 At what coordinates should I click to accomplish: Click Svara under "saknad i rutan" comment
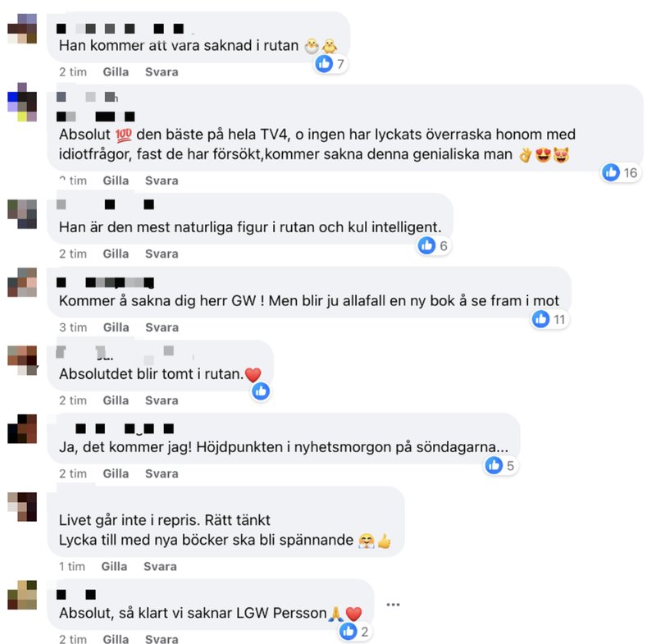click(x=162, y=72)
